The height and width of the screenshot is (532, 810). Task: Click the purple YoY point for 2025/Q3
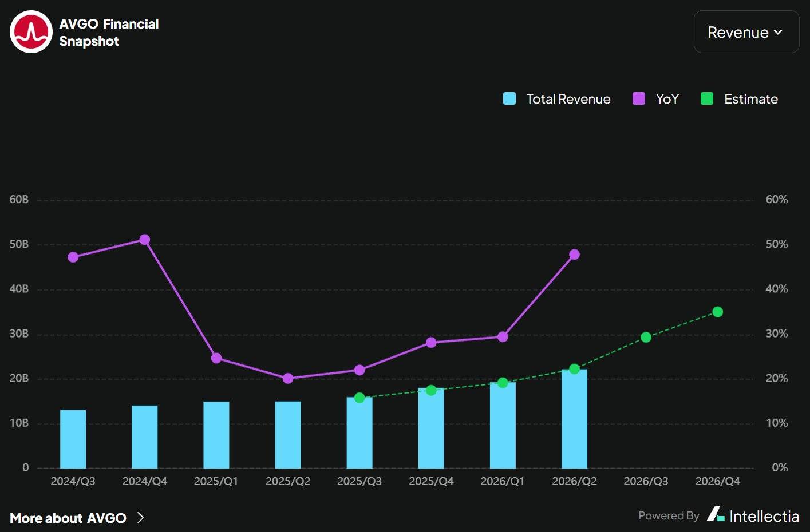359,370
